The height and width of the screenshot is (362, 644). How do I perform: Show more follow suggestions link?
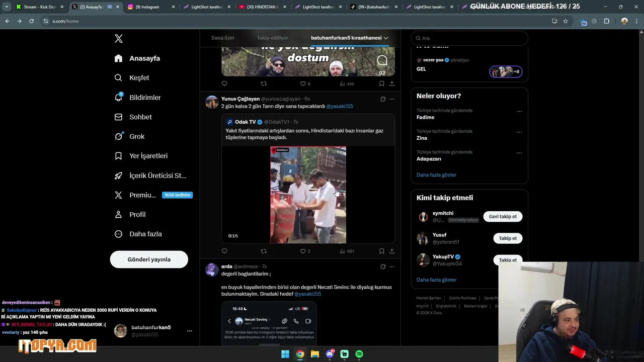pos(436,280)
